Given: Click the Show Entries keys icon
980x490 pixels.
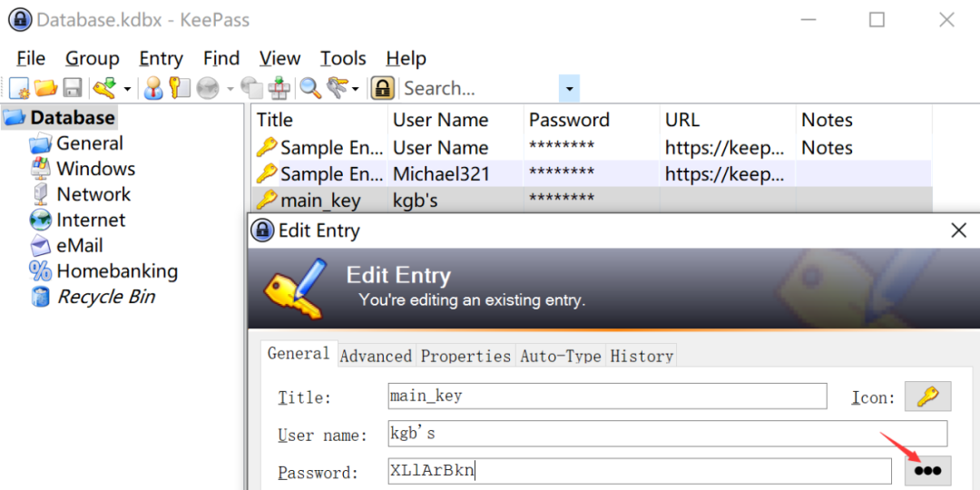Looking at the screenshot, I should pos(338,88).
